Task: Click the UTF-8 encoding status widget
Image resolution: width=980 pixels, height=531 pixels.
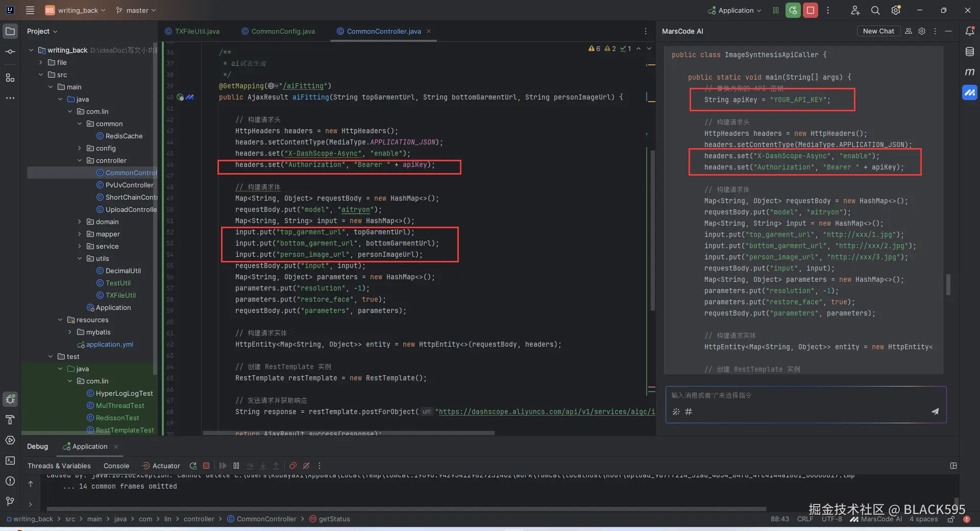Action: (832, 519)
